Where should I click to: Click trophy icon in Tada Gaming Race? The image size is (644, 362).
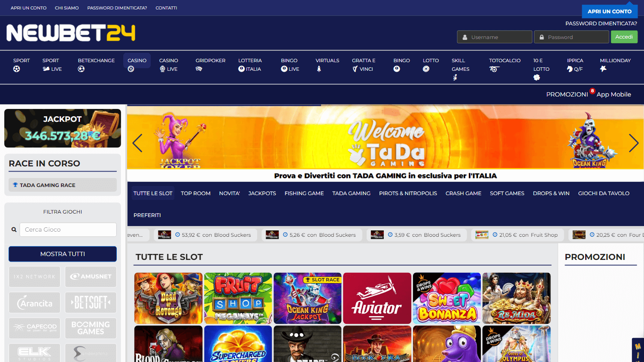(15, 185)
